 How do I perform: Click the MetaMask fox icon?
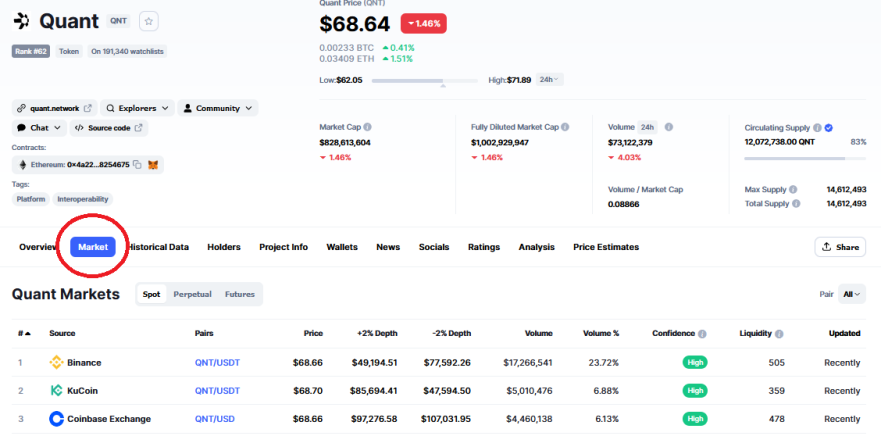(x=153, y=165)
